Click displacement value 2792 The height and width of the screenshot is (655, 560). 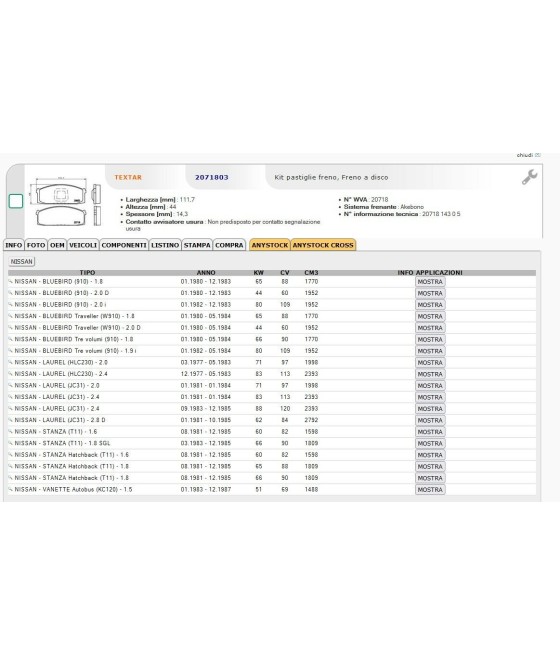[311, 420]
